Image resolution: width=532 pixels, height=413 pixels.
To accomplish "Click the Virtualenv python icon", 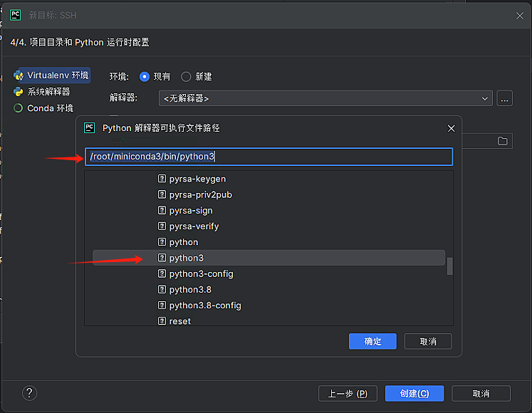I will coord(19,75).
